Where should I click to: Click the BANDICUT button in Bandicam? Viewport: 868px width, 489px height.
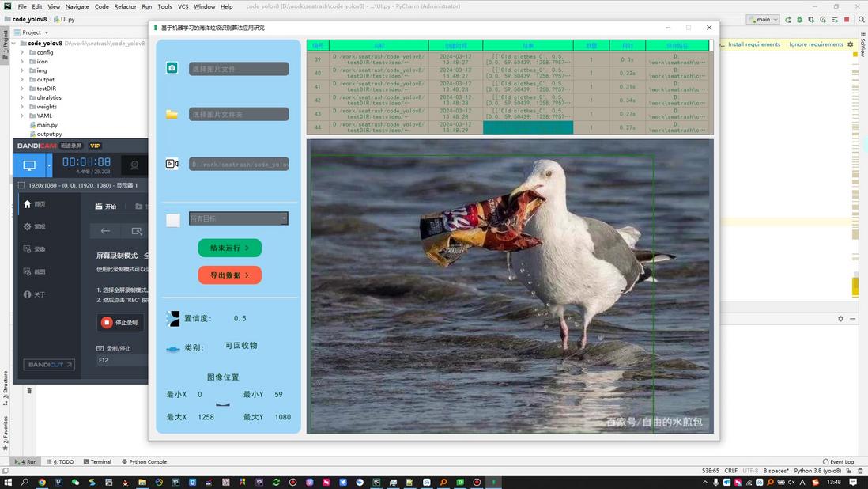(x=49, y=365)
